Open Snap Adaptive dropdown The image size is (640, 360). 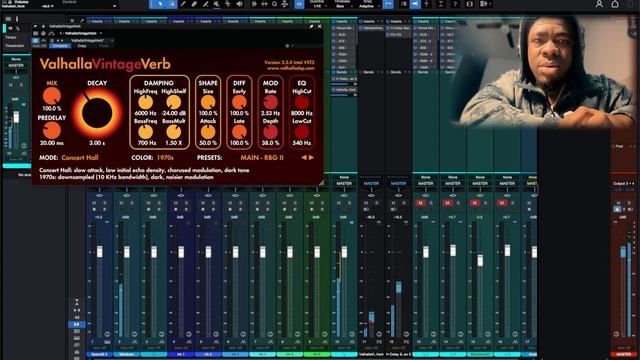(368, 6)
